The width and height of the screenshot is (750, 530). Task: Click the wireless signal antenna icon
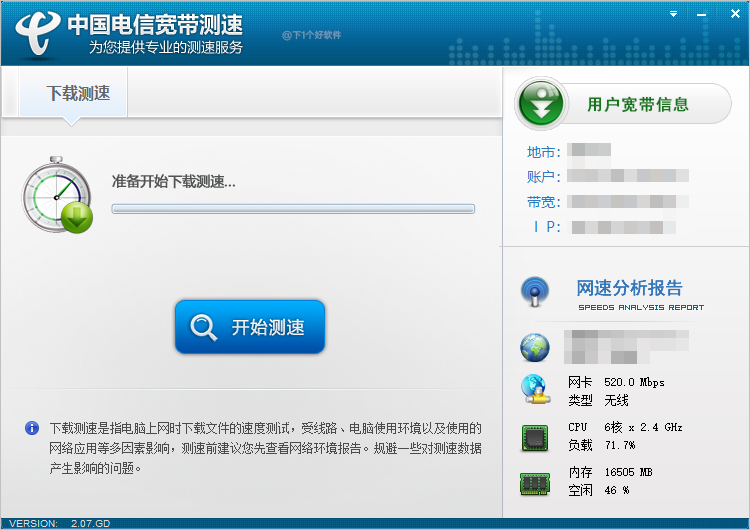535,291
